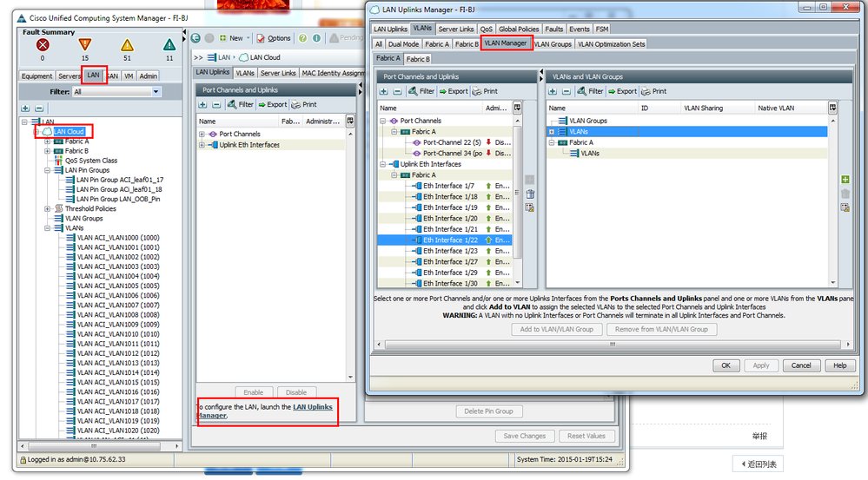Viewport: 868px width, 480px height.
Task: Click the green Back navigation arrow
Action: (195, 38)
